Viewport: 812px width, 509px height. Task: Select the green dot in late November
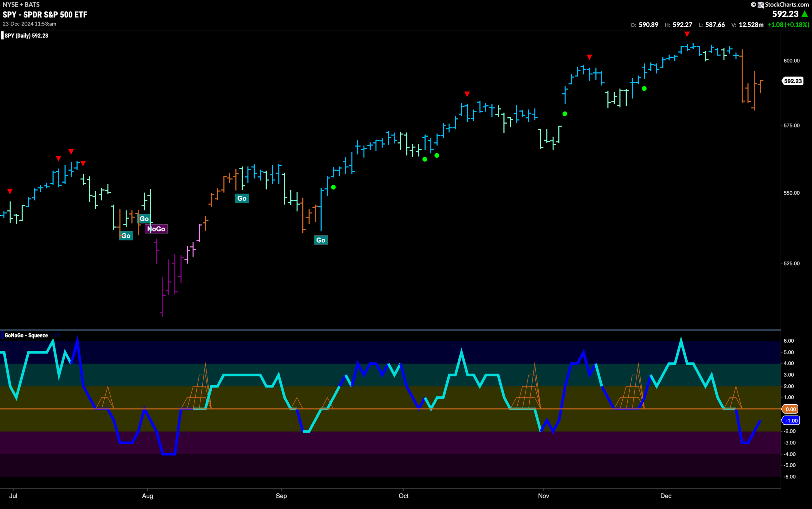(x=644, y=88)
